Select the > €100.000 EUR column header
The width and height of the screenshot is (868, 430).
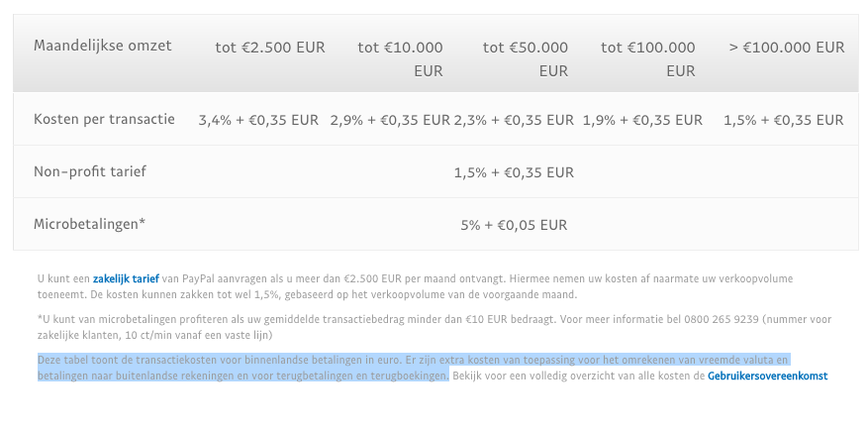pyautogui.click(x=787, y=48)
